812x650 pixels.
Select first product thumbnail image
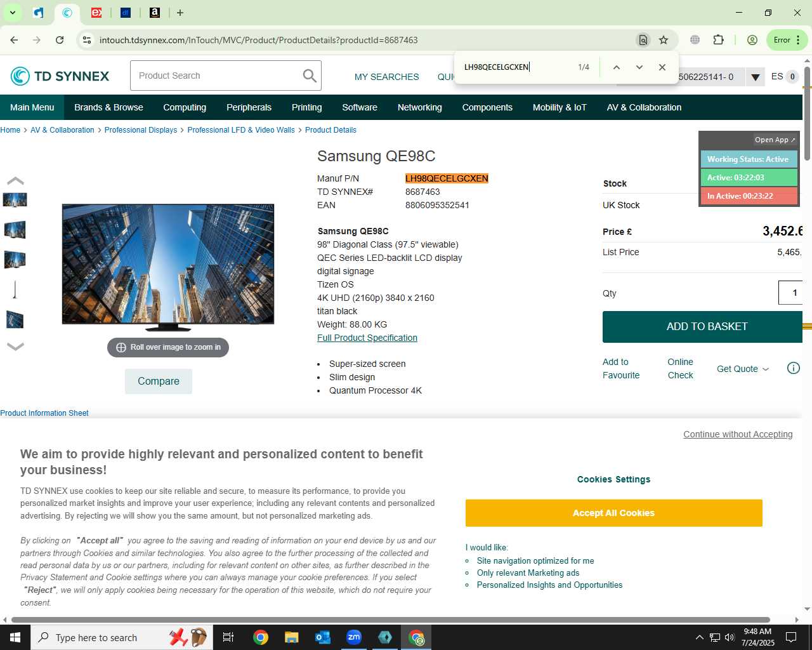click(15, 200)
